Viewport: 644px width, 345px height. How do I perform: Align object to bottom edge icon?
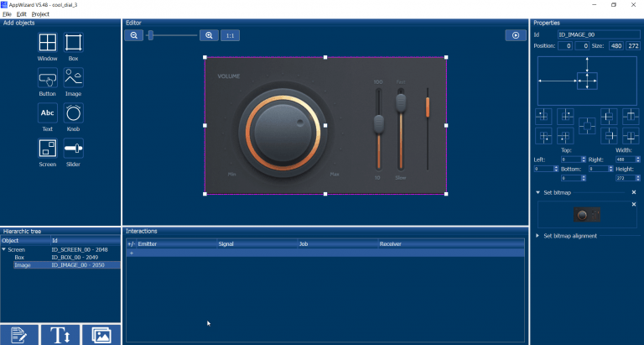(631, 136)
